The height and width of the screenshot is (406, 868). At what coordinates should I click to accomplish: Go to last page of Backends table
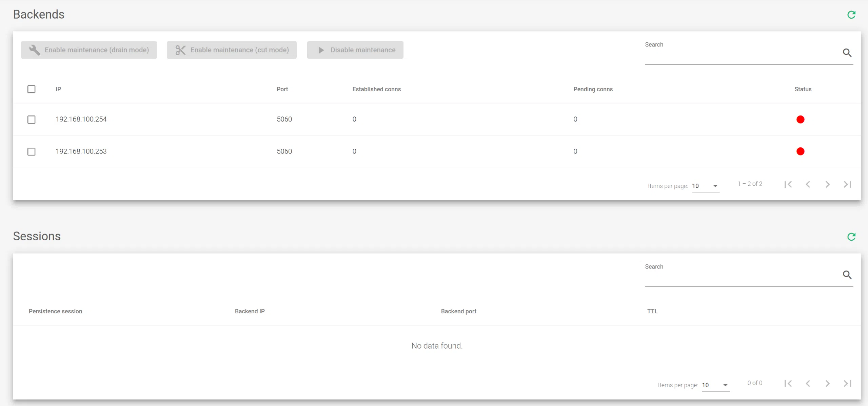click(847, 184)
